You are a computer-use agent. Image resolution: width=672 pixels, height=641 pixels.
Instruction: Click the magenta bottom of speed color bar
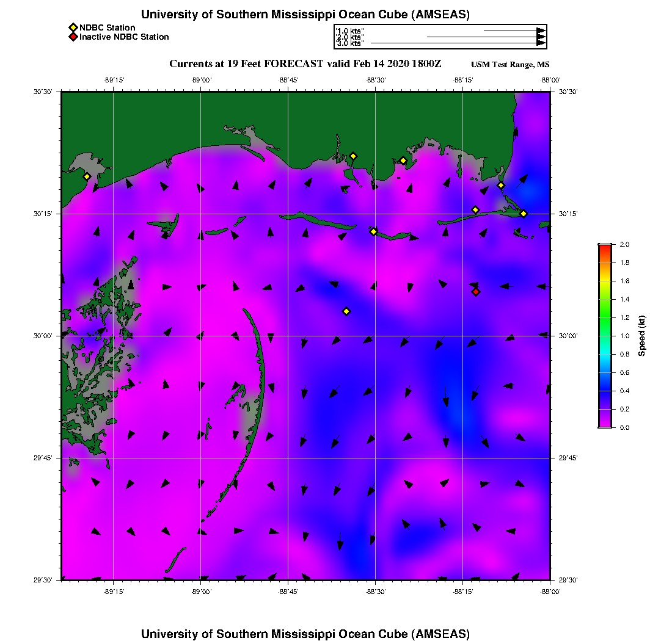pyautogui.click(x=604, y=426)
